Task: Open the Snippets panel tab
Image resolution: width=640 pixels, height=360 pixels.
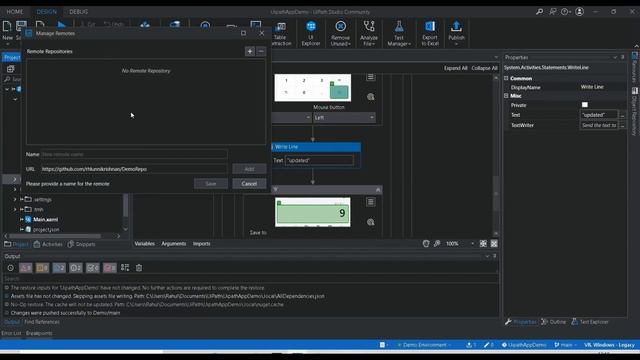Action: pyautogui.click(x=81, y=244)
